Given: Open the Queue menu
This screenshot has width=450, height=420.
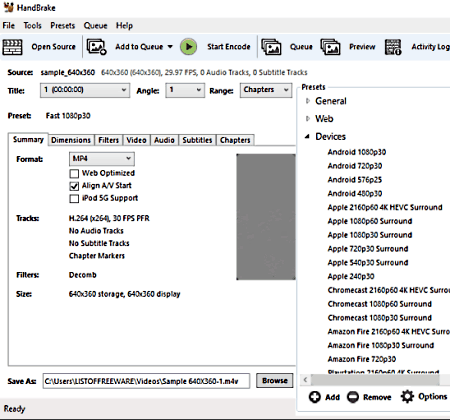Looking at the screenshot, I should coord(95,26).
